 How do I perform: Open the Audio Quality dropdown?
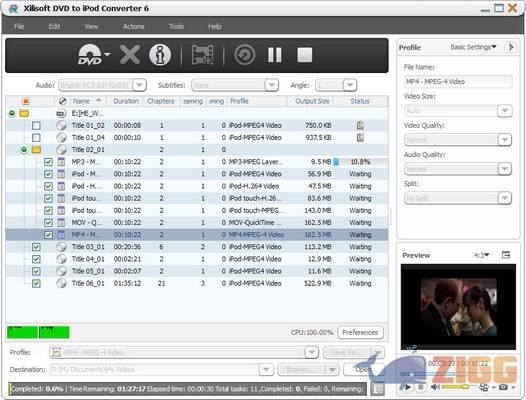pos(505,169)
